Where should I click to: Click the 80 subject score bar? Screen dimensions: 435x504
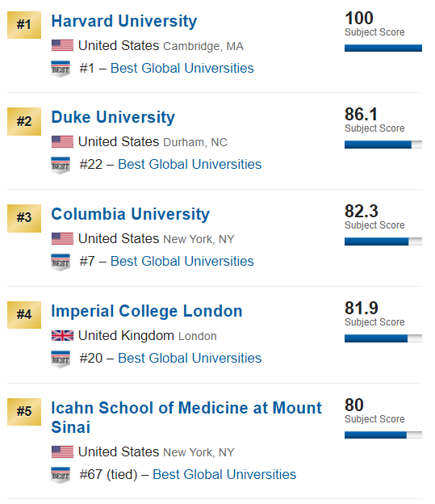point(383,435)
